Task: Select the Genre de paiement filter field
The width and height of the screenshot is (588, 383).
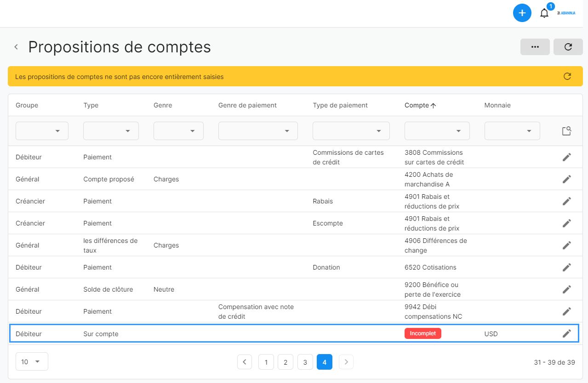Action: point(257,131)
